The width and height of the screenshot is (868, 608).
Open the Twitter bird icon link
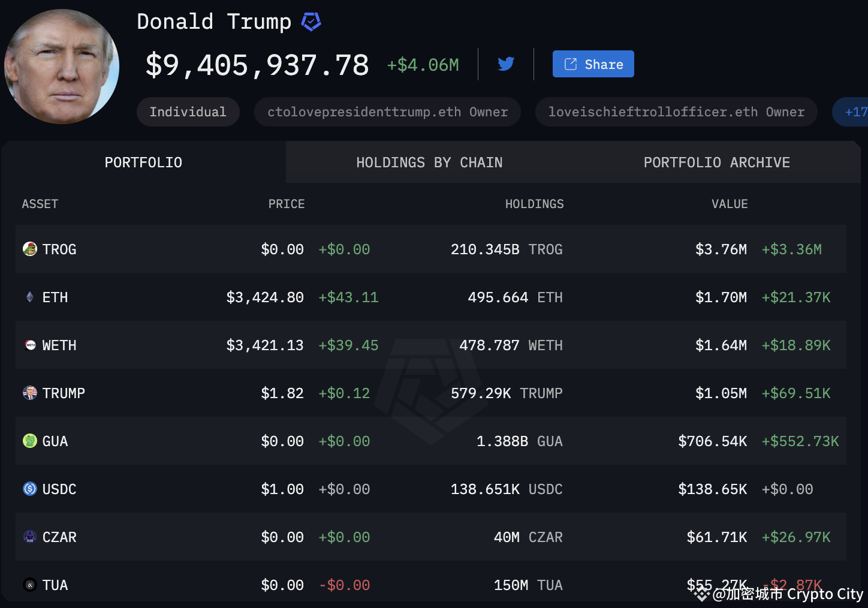(506, 64)
